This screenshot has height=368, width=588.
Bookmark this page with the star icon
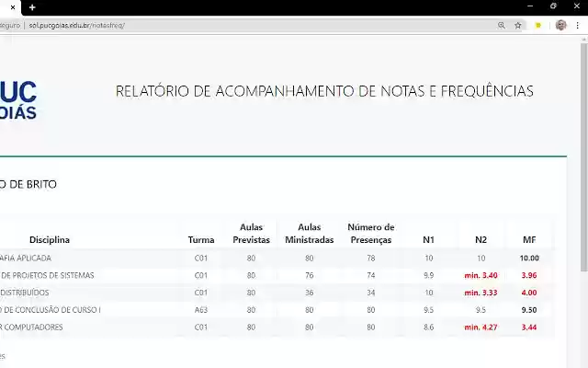pos(518,25)
